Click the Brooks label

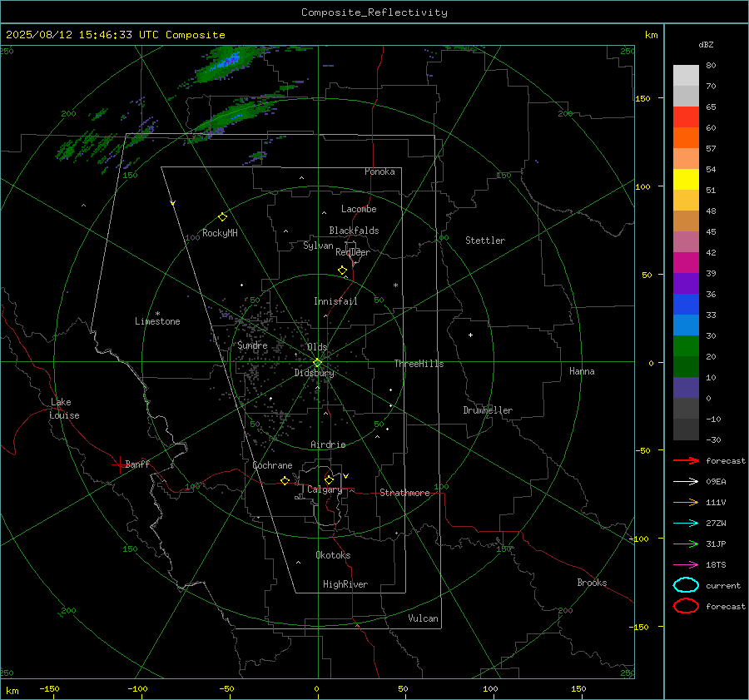tap(592, 583)
